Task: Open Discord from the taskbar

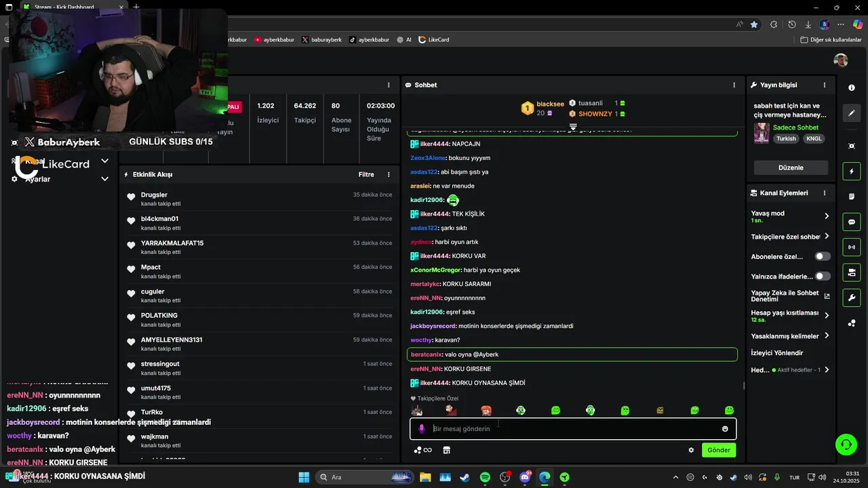Action: (x=525, y=477)
